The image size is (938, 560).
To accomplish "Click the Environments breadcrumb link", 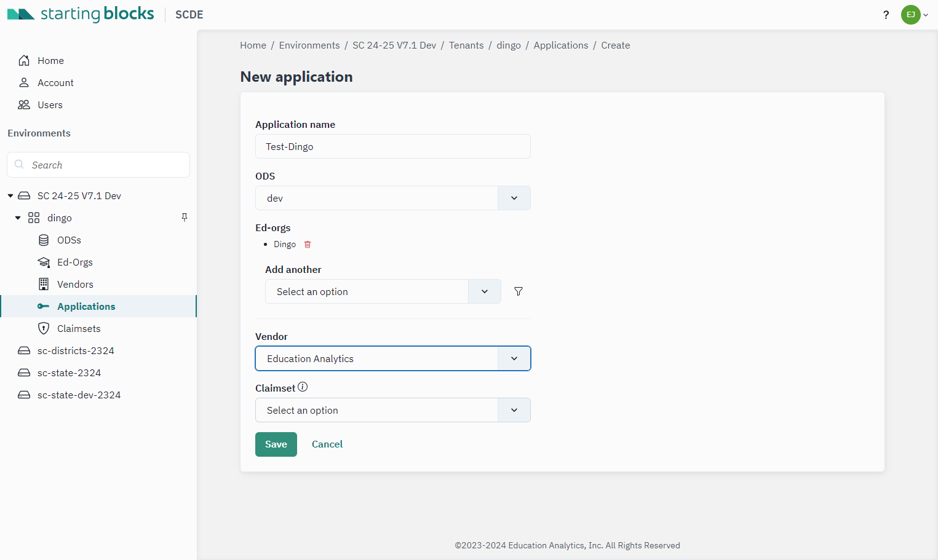I will 309,45.
